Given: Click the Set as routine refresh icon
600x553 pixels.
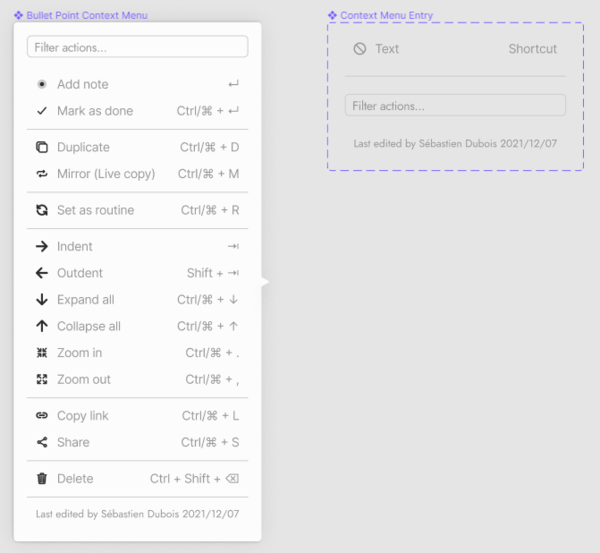Looking at the screenshot, I should click(x=42, y=211).
